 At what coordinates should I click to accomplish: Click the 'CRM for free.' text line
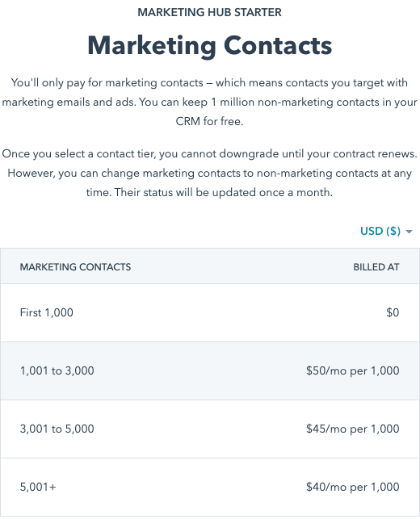[210, 121]
